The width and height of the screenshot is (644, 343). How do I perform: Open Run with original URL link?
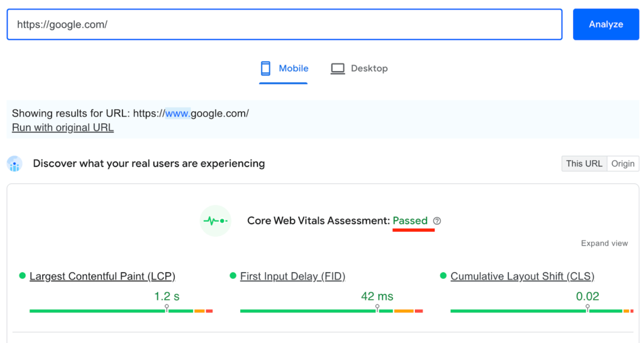pos(63,128)
